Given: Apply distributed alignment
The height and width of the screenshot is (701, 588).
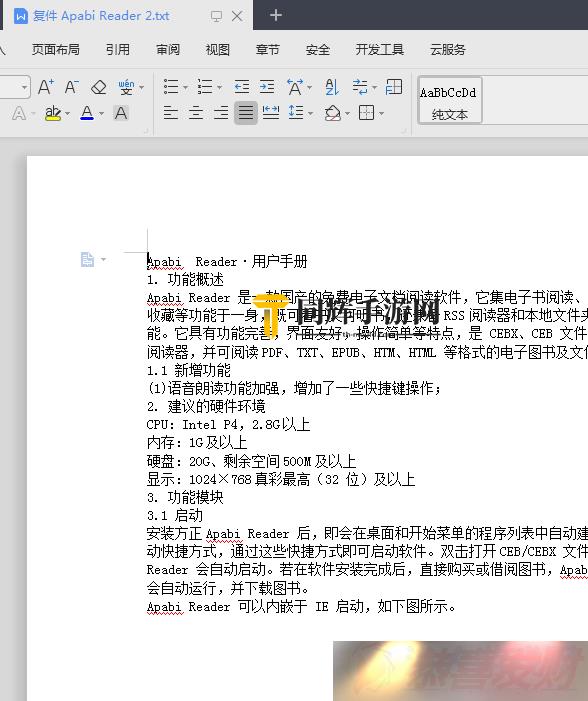Looking at the screenshot, I should pyautogui.click(x=271, y=113).
